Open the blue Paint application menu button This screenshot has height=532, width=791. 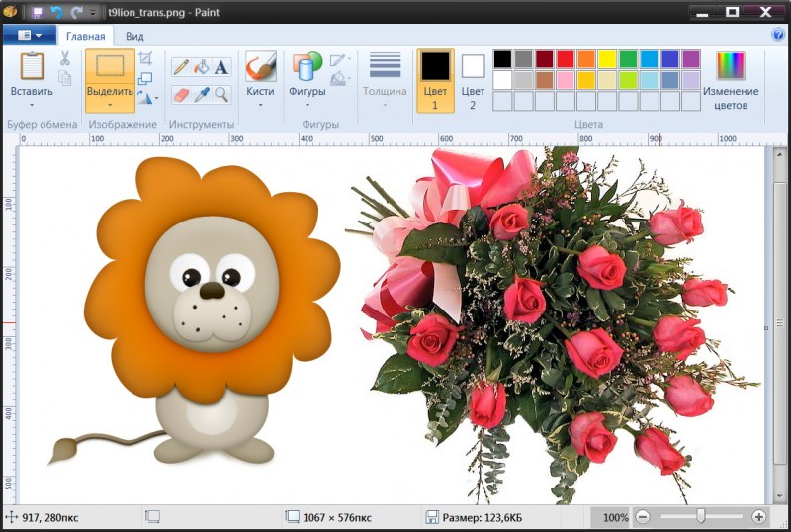click(30, 35)
